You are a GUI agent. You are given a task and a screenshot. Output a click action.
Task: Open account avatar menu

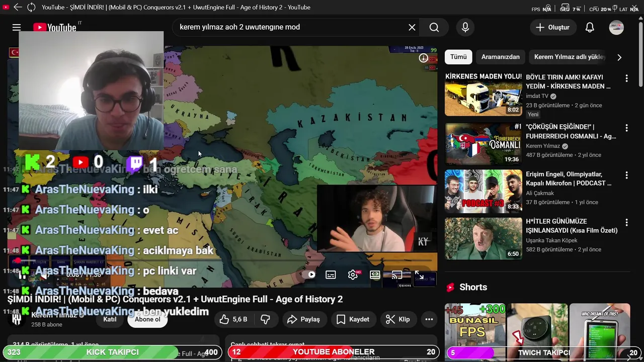coord(616,27)
